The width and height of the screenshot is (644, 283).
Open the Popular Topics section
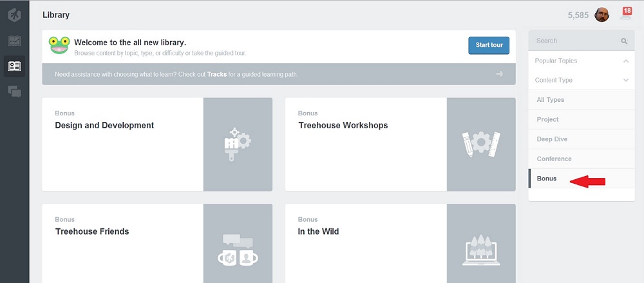582,61
